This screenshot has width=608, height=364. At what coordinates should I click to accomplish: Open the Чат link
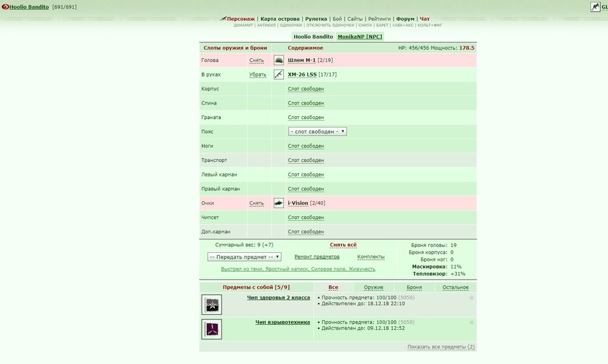(424, 19)
